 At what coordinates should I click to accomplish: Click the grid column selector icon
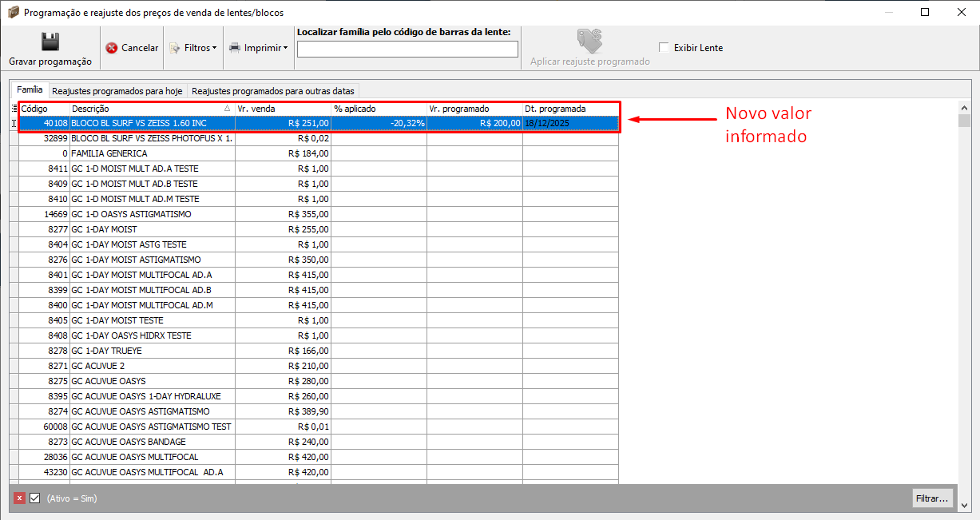pyautogui.click(x=14, y=109)
